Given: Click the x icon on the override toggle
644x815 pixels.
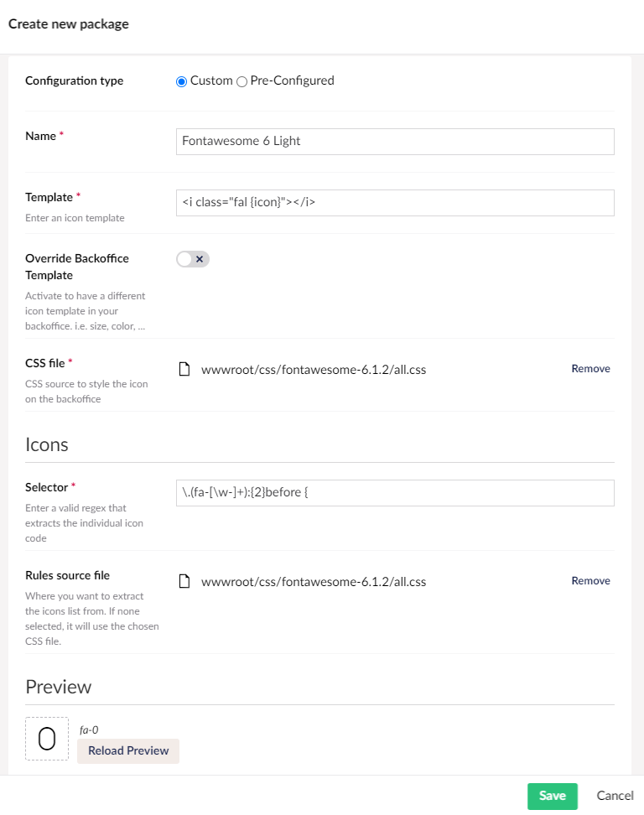Looking at the screenshot, I should coord(198,259).
